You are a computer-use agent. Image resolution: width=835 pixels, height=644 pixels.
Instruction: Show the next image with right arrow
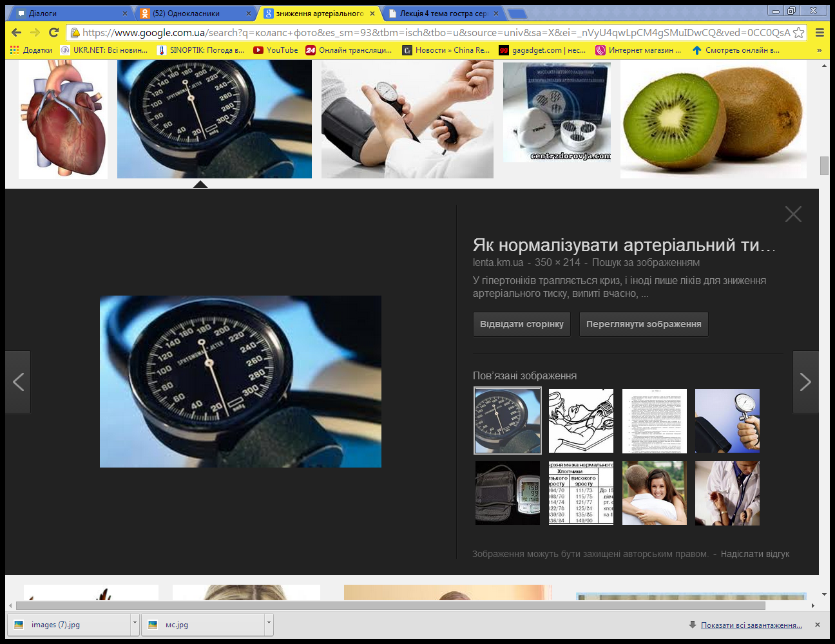click(805, 382)
